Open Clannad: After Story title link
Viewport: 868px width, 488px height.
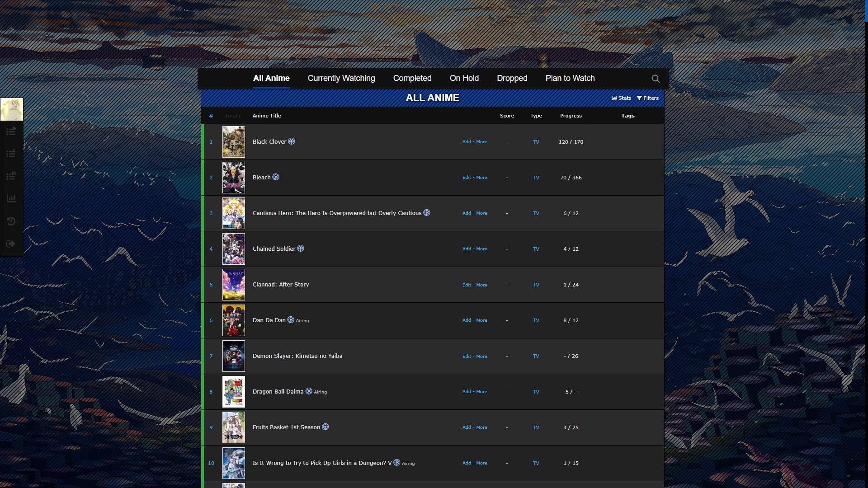[281, 285]
